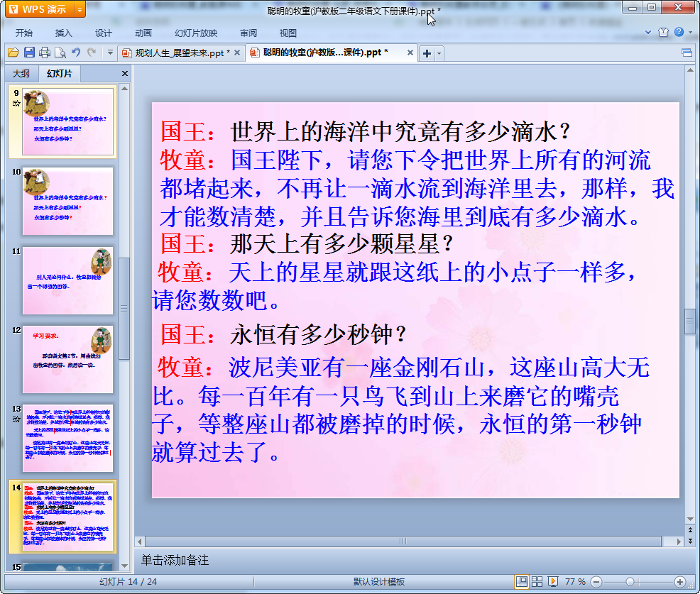The image size is (700, 594).
Task: Select the 视图 tab
Action: pyautogui.click(x=288, y=33)
